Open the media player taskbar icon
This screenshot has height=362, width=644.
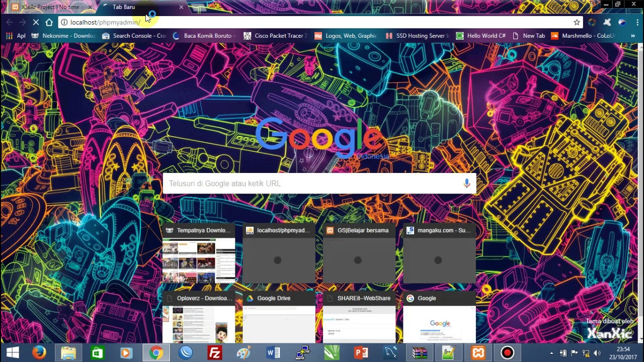pos(126,352)
